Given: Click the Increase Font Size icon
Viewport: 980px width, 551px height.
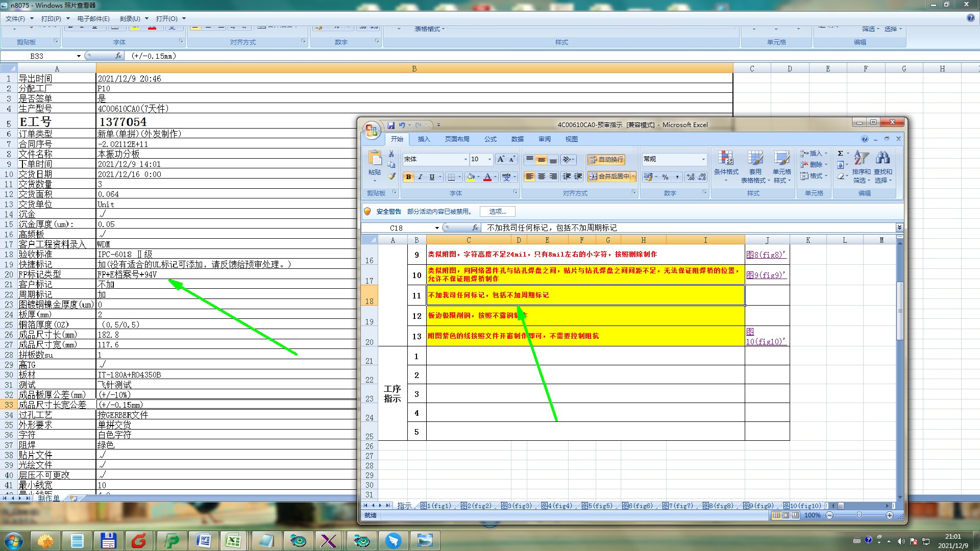Looking at the screenshot, I should pyautogui.click(x=501, y=159).
